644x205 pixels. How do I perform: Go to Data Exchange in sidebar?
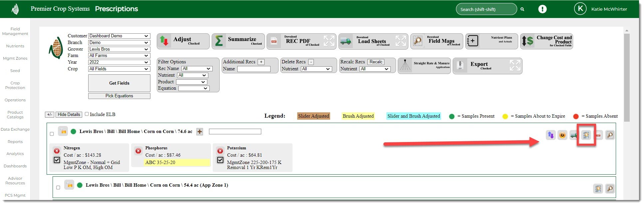tap(15, 129)
